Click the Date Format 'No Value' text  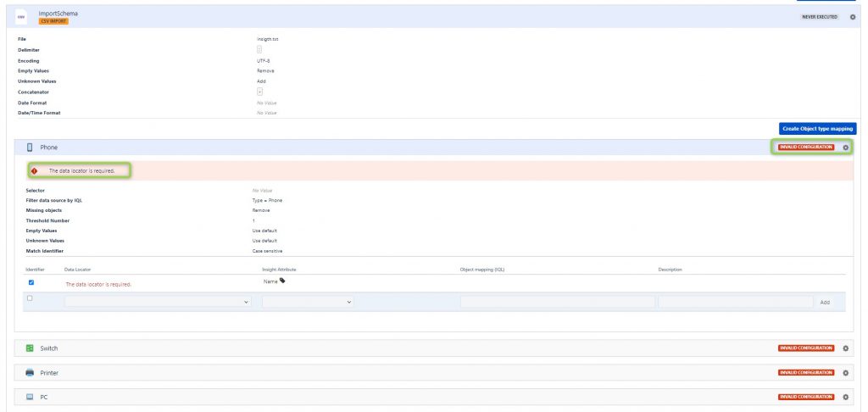pyautogui.click(x=267, y=103)
